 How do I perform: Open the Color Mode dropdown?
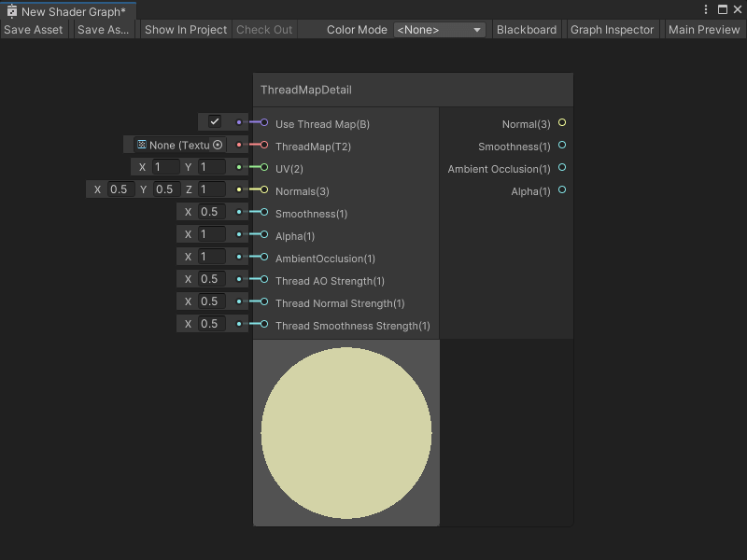tap(439, 29)
